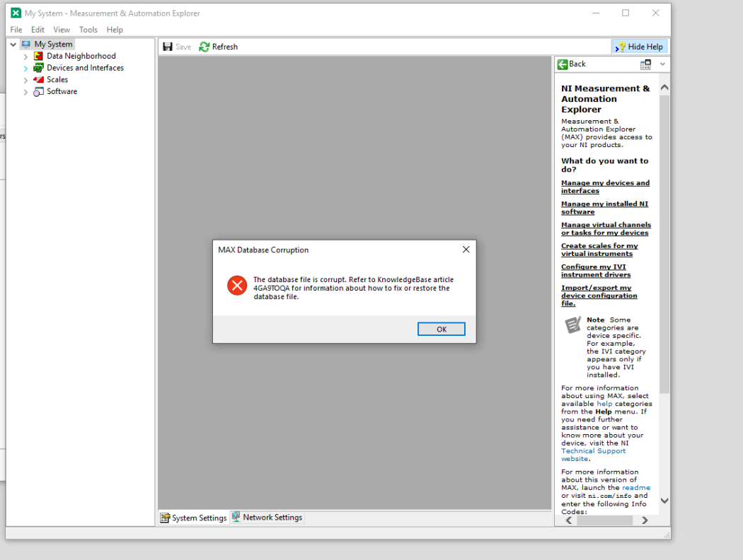This screenshot has height=560, width=743.
Task: Click the Data Neighborhood tree icon
Action: coord(39,56)
